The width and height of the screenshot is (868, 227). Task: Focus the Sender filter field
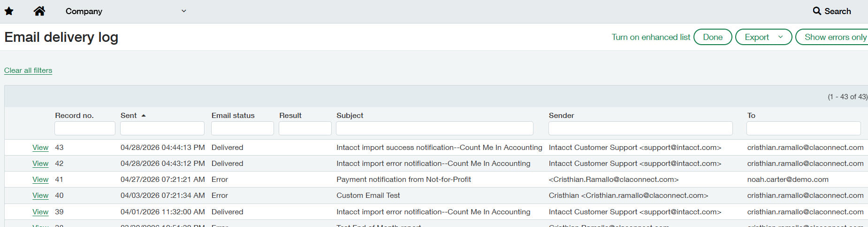(x=640, y=128)
